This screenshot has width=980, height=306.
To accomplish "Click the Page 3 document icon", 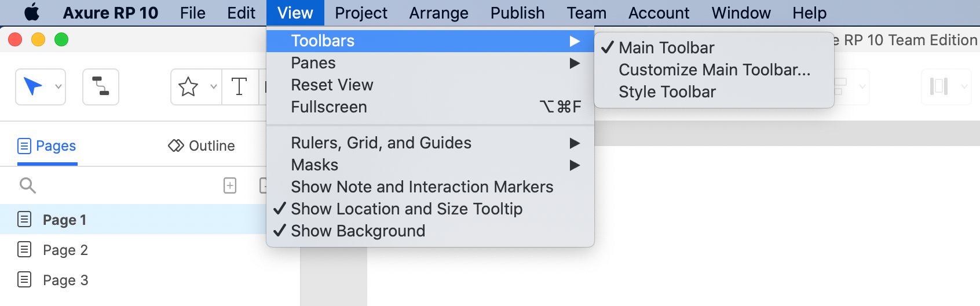I will [x=24, y=280].
